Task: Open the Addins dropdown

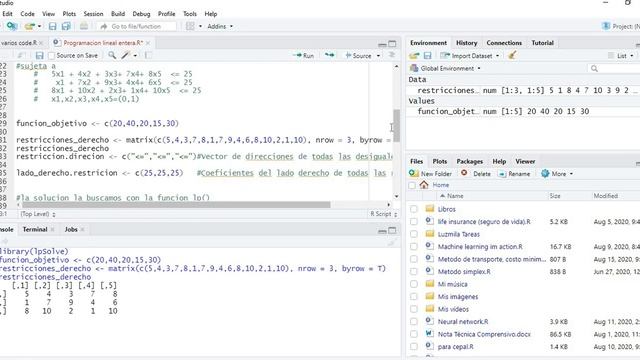Action: (220, 26)
